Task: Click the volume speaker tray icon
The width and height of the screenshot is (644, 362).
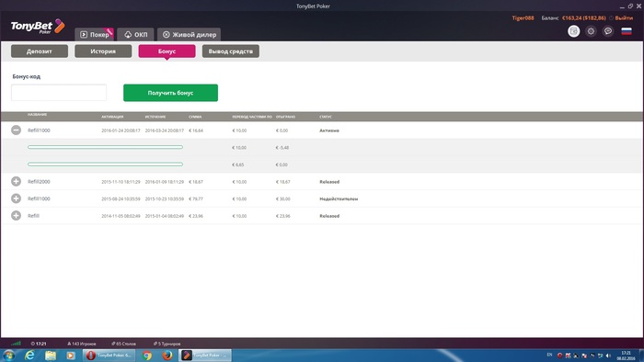Action: (x=608, y=356)
